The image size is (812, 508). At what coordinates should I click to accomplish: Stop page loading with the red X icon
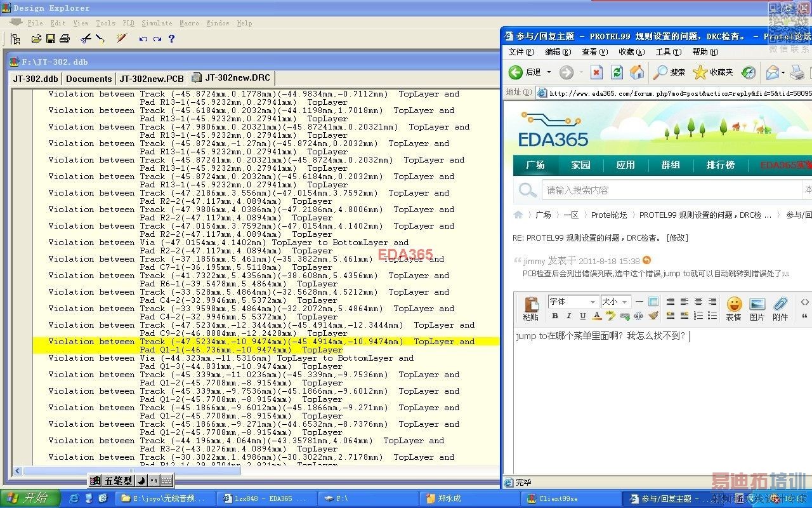pyautogui.click(x=596, y=72)
